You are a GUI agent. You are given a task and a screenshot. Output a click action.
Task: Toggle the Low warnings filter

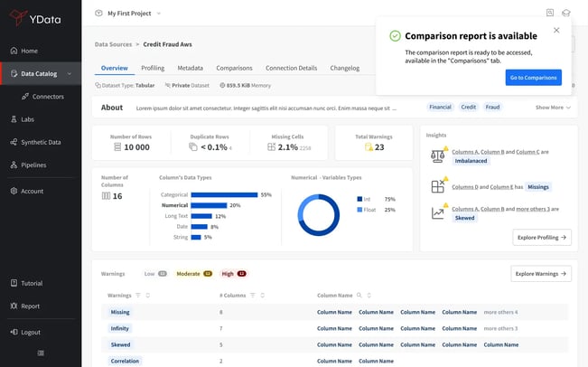tap(155, 274)
